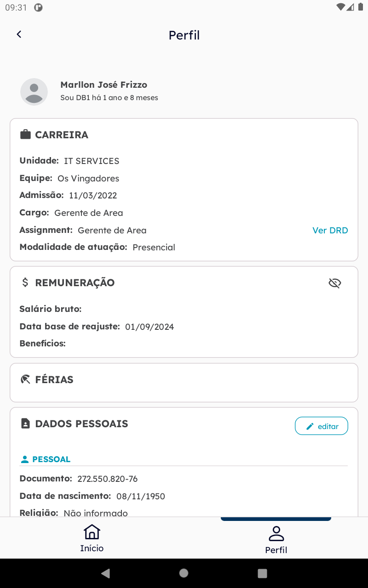This screenshot has height=588, width=368.
Task: Expand the FÉRIAS section card
Action: (x=184, y=383)
